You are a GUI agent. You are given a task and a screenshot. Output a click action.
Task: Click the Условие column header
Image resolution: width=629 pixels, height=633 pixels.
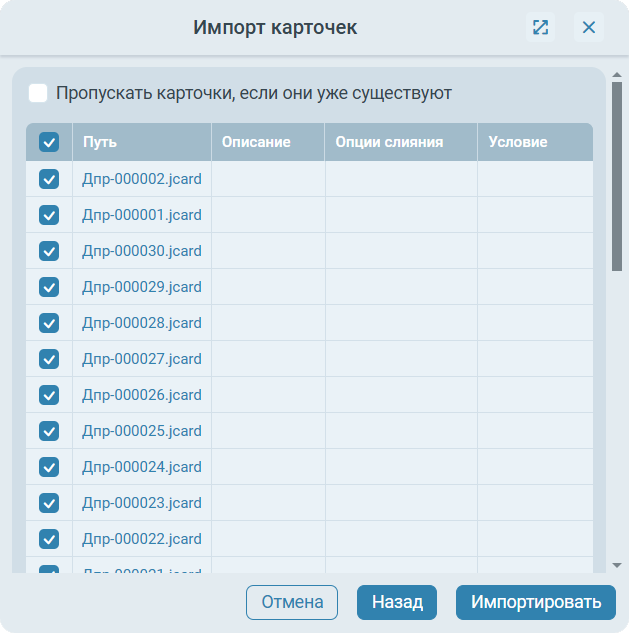[518, 142]
